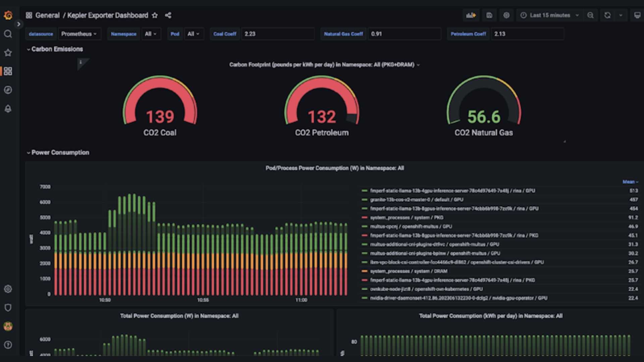Viewport: 644px width, 362px height.
Task: Save the dashboard
Action: pyautogui.click(x=489, y=15)
